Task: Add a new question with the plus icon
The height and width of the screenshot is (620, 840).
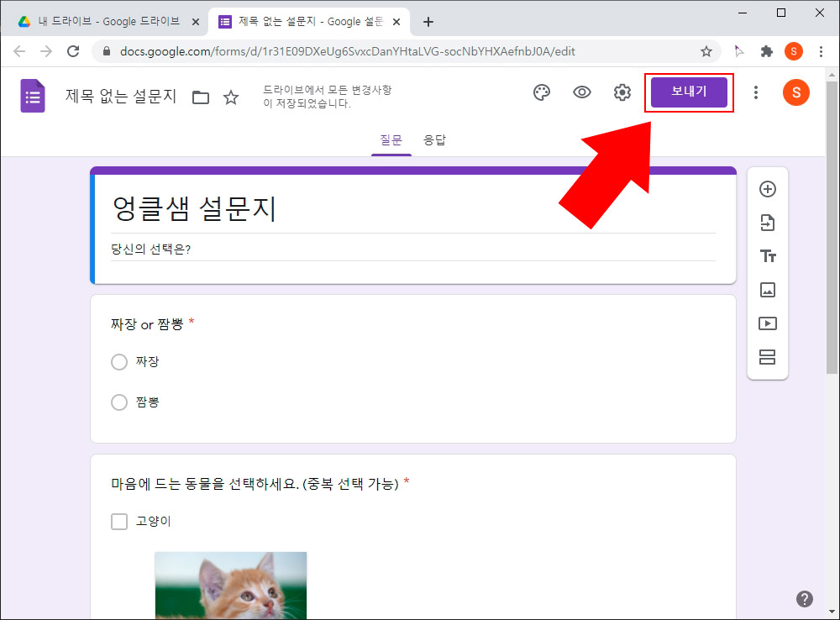Action: pos(767,189)
